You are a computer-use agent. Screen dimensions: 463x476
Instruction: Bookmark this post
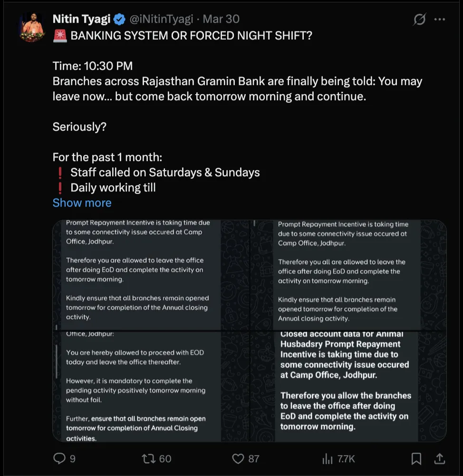pyautogui.click(x=416, y=458)
